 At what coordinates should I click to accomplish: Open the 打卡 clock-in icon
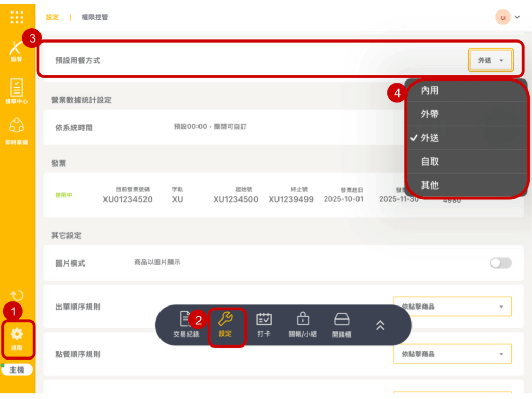pos(264,324)
